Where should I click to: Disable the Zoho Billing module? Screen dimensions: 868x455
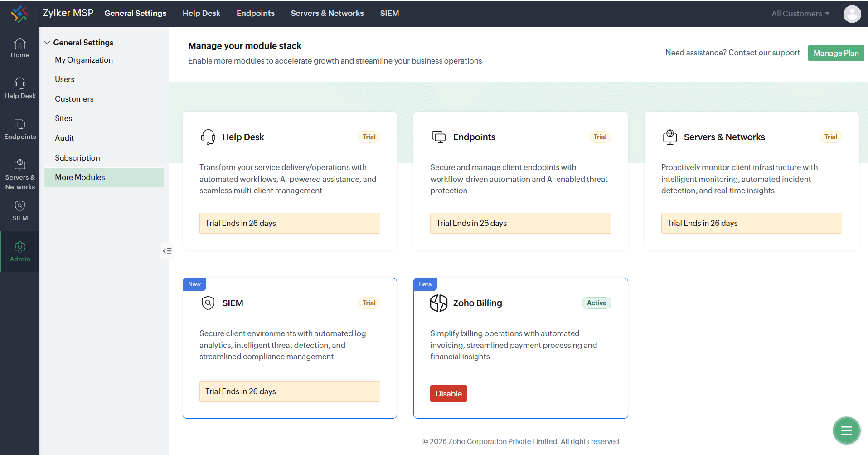click(x=448, y=394)
